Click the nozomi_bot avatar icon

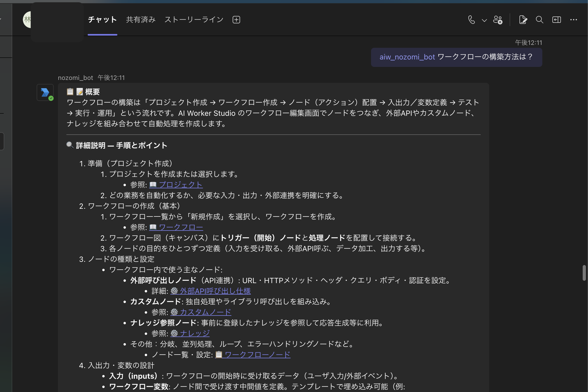click(45, 92)
